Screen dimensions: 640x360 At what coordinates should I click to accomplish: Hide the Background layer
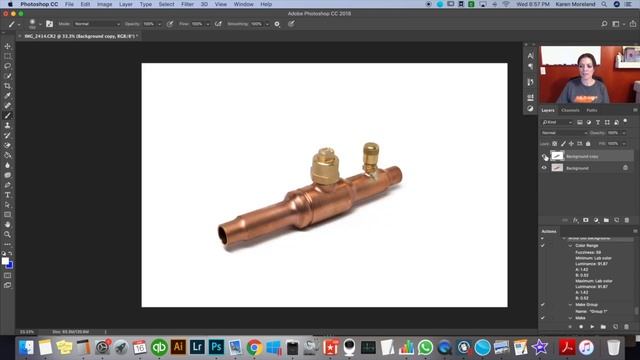(544, 168)
